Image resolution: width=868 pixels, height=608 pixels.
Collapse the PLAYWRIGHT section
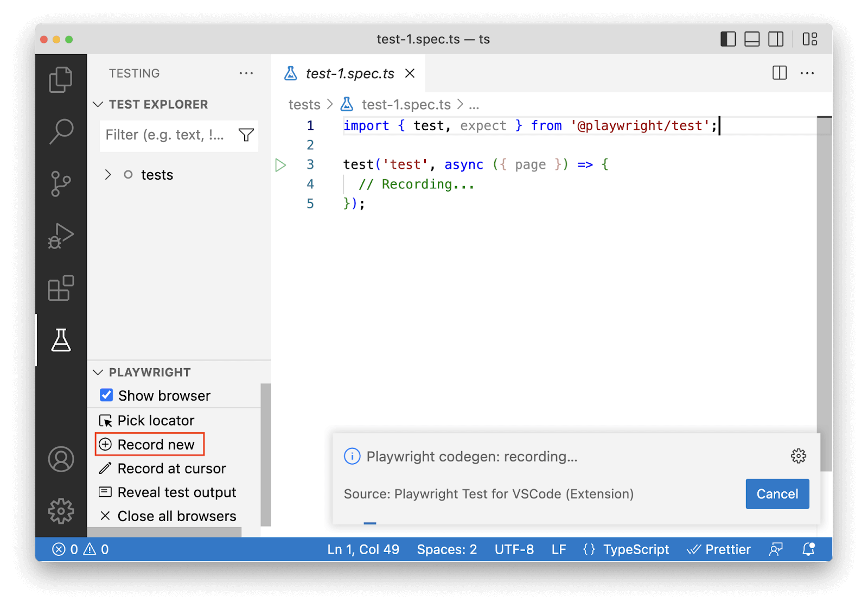(98, 372)
